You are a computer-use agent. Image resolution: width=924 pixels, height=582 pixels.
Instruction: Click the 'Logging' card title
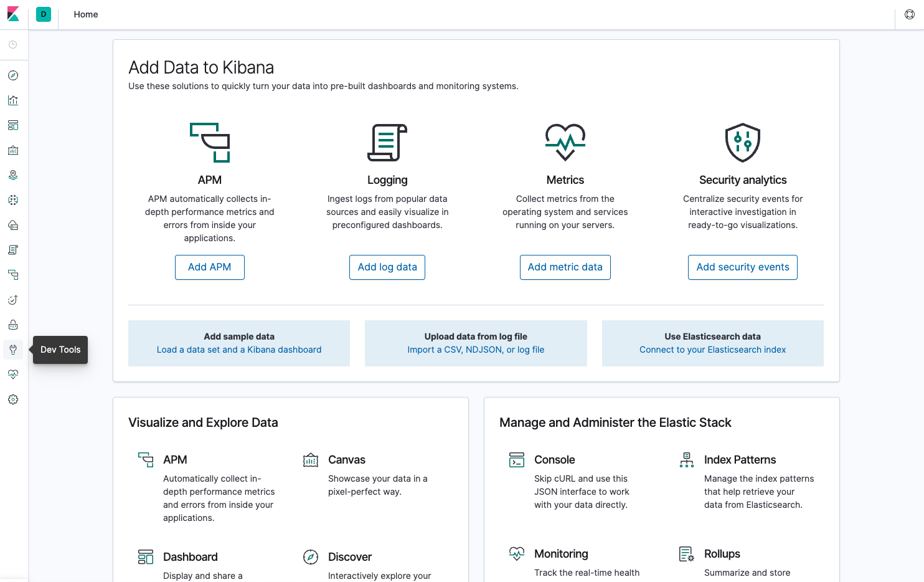coord(387,180)
